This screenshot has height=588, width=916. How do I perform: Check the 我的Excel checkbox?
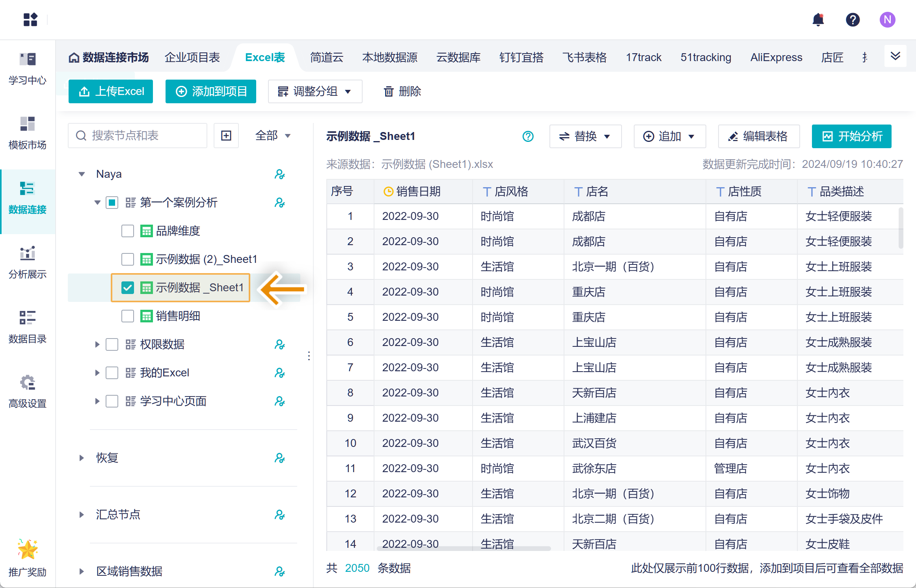pos(112,373)
